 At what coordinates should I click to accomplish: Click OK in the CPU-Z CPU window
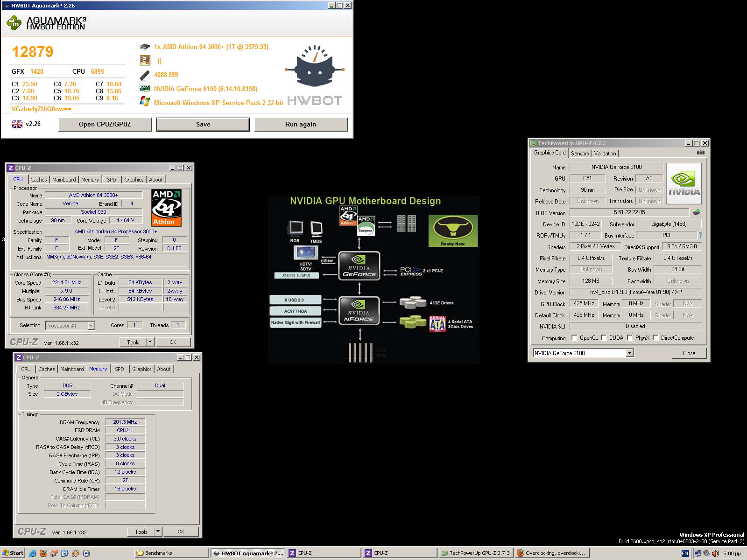pos(173,342)
